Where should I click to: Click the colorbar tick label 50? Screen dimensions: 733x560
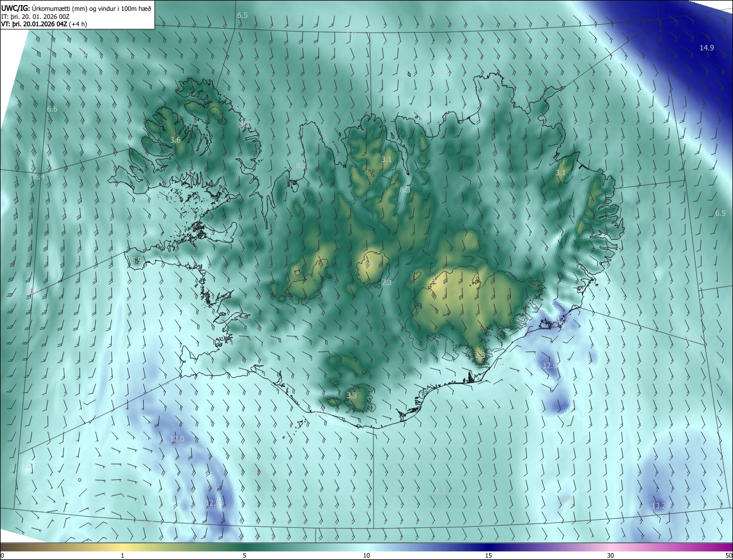tap(728, 555)
